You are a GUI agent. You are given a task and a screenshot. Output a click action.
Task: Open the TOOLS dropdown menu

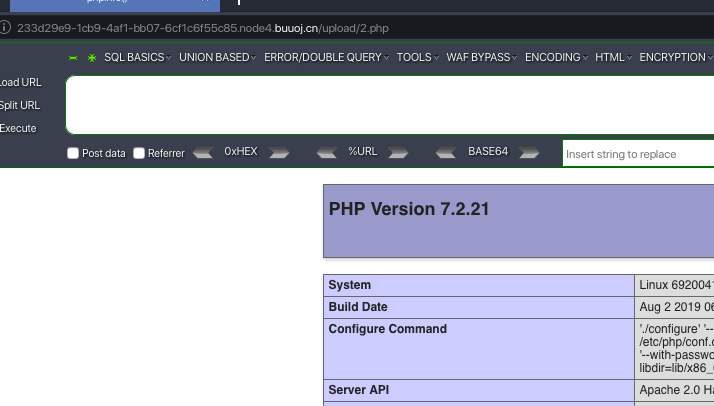(418, 57)
